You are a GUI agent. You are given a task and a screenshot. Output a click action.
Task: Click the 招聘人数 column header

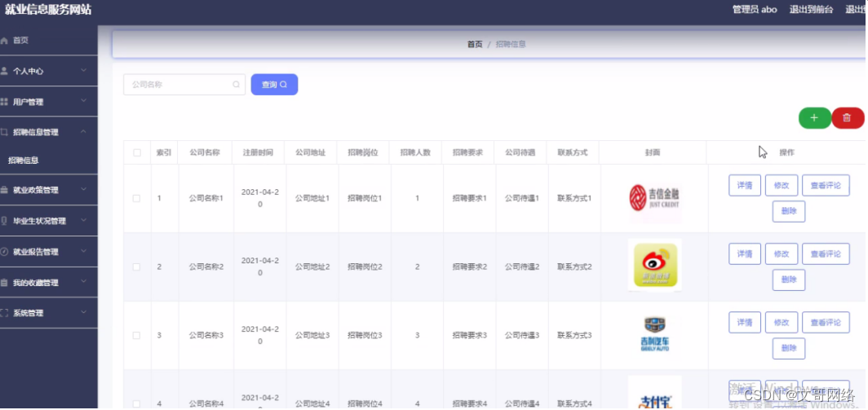[416, 152]
